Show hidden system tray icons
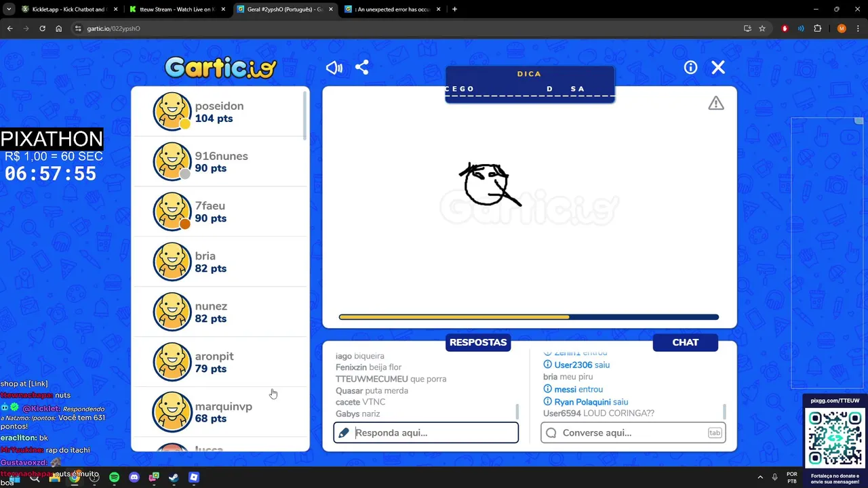This screenshot has height=488, width=868. coord(759,477)
